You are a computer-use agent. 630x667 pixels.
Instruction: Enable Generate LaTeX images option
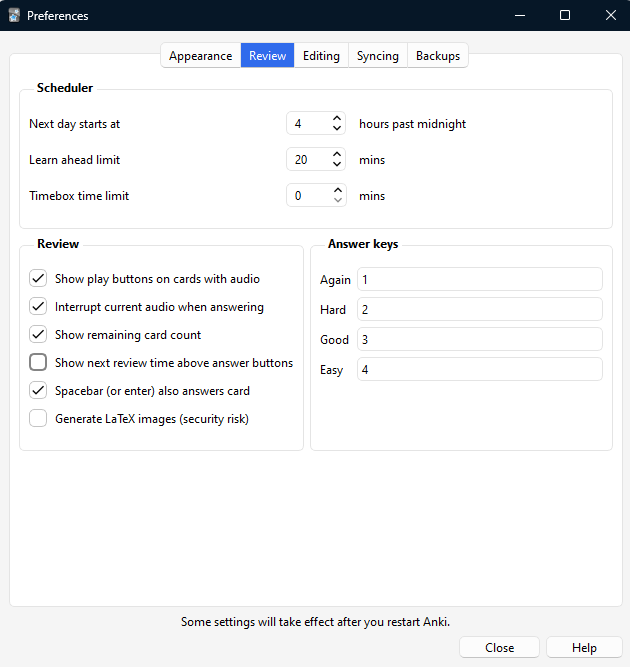tap(39, 419)
